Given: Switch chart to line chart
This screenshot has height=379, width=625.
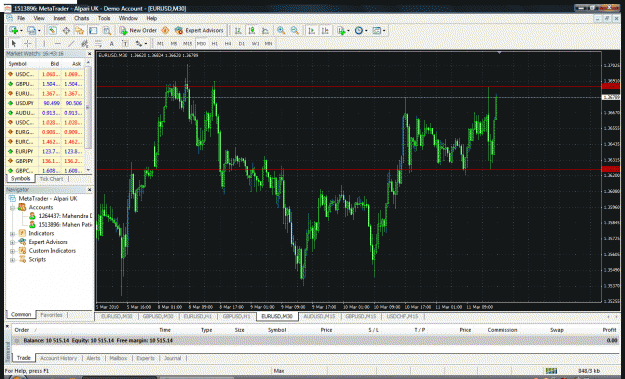Looking at the screenshot, I should 265,30.
